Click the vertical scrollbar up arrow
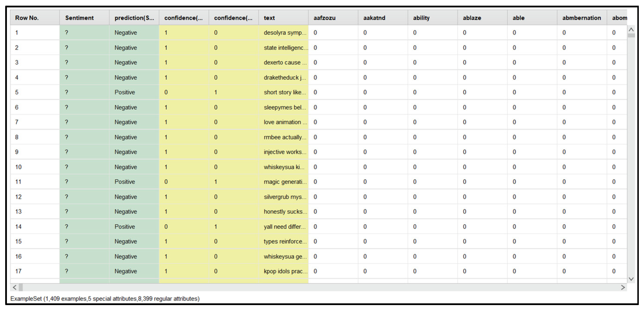644x310 pixels. [x=631, y=30]
